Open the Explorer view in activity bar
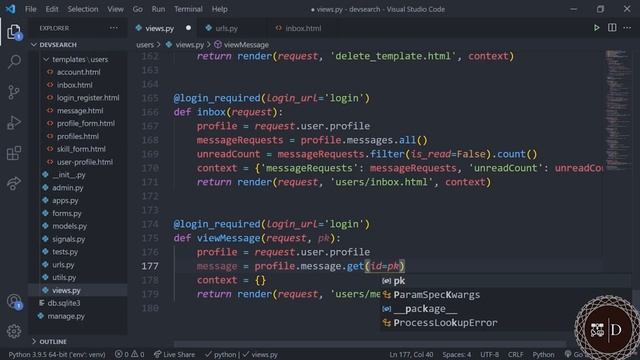The height and width of the screenshot is (360, 640). 14,32
